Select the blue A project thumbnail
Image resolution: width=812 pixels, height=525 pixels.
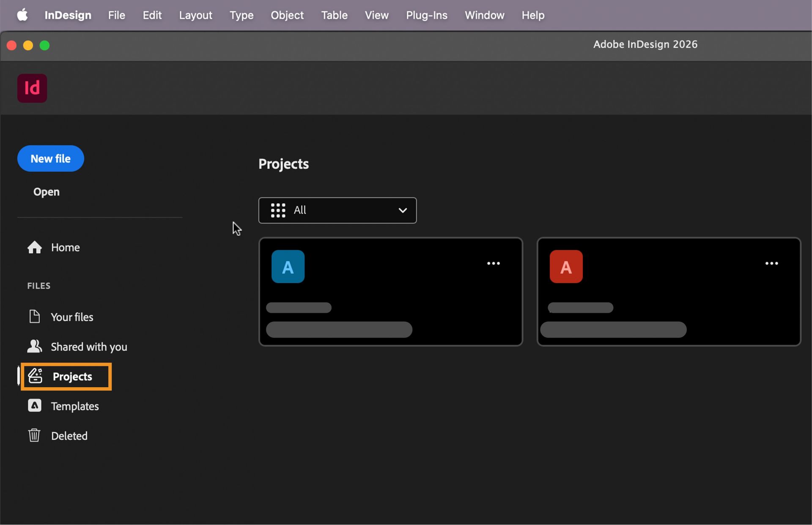point(288,266)
